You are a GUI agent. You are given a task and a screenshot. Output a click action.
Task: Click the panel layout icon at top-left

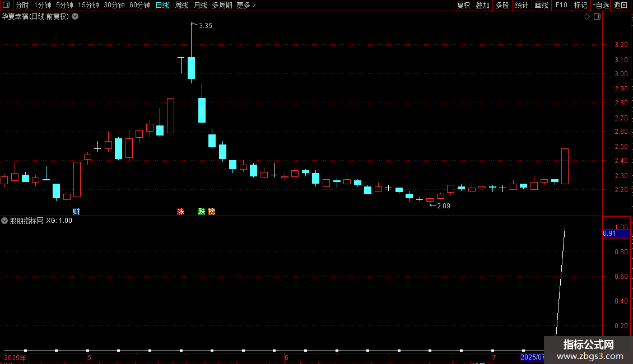(6, 5)
